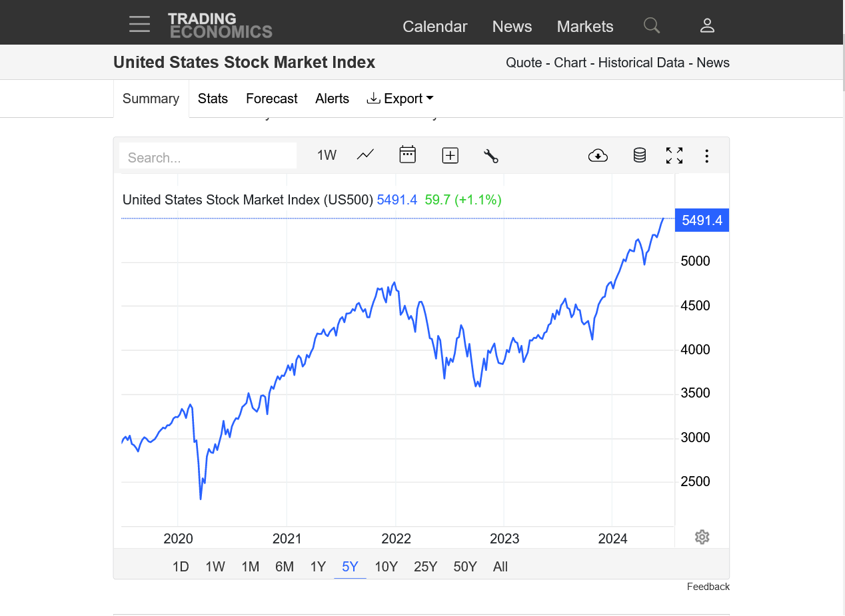Expand the Export dropdown
845x616 pixels.
click(400, 99)
